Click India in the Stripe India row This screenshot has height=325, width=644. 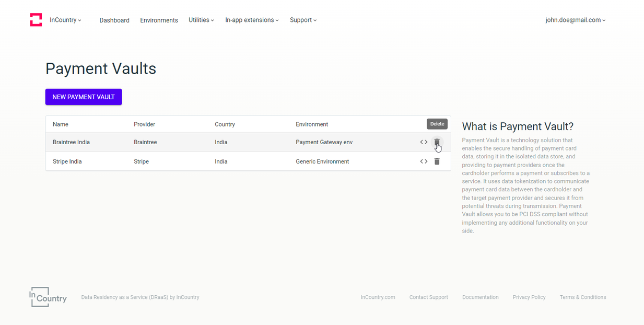tap(221, 161)
